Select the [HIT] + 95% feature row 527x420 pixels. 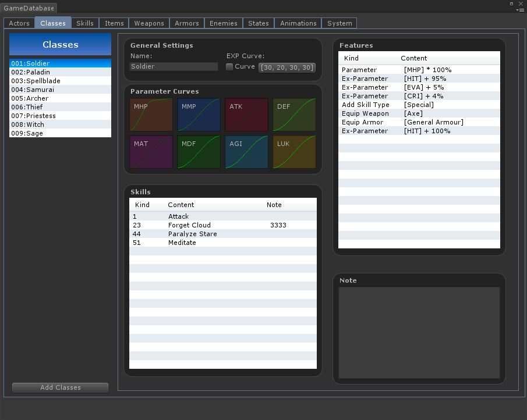pos(419,78)
